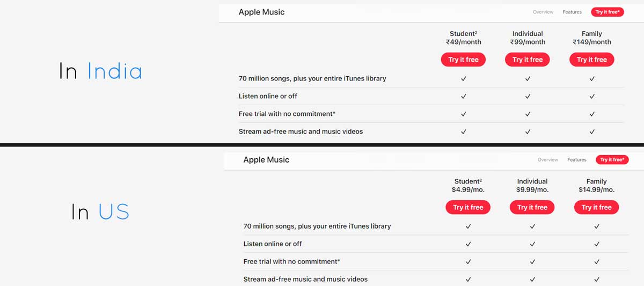Click header Try it free* pill in India section
This screenshot has width=644, height=286.
tap(608, 12)
